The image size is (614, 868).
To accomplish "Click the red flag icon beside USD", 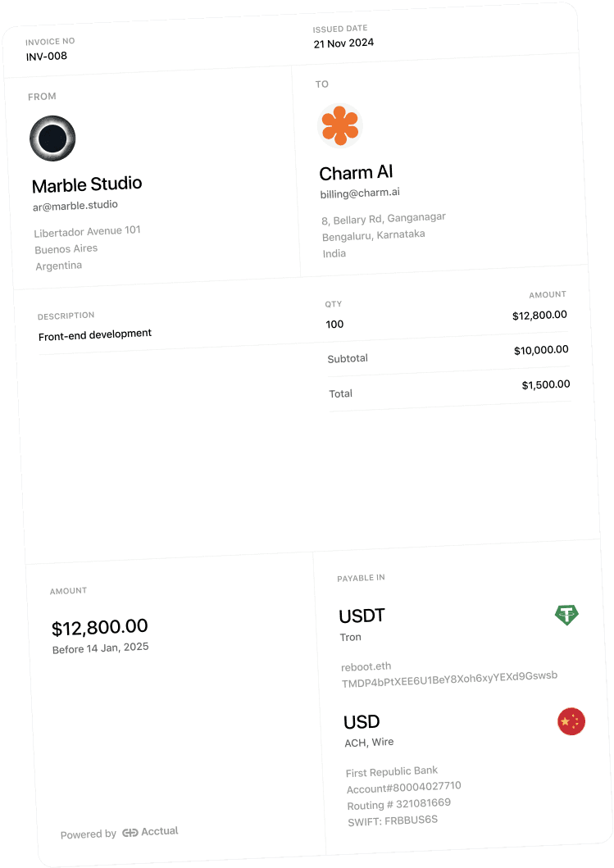I will point(571,721).
